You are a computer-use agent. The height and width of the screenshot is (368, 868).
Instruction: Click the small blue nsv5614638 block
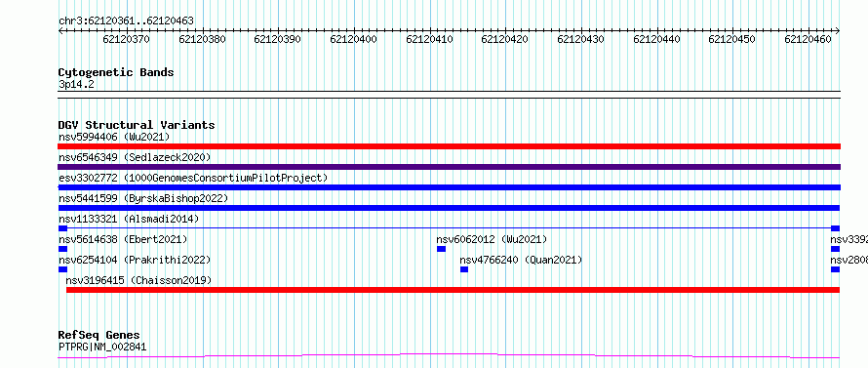point(62,249)
